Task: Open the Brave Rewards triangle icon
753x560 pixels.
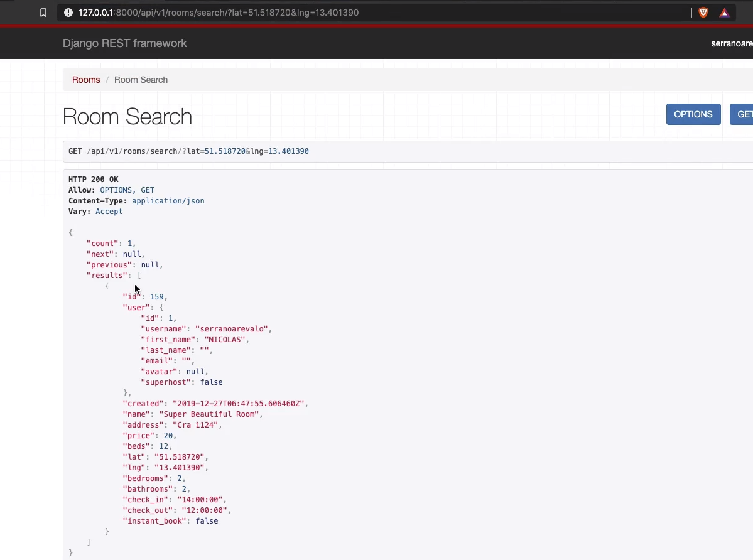Action: pyautogui.click(x=723, y=12)
